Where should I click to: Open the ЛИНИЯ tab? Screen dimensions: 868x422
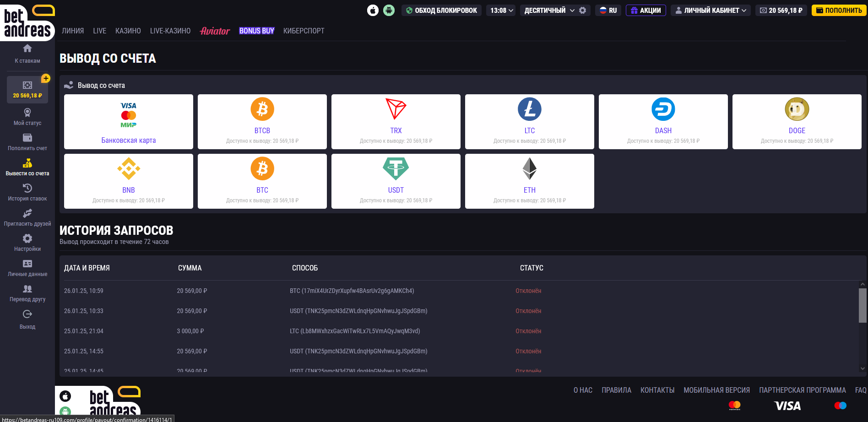(x=73, y=31)
